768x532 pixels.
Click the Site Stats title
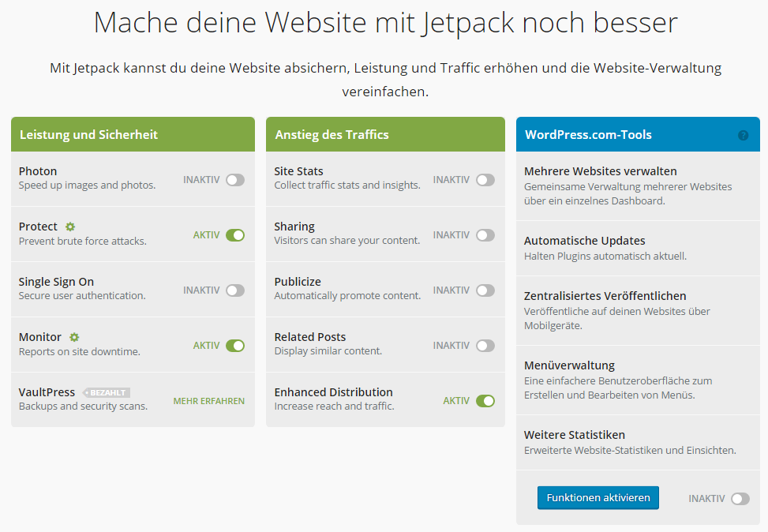(x=299, y=171)
